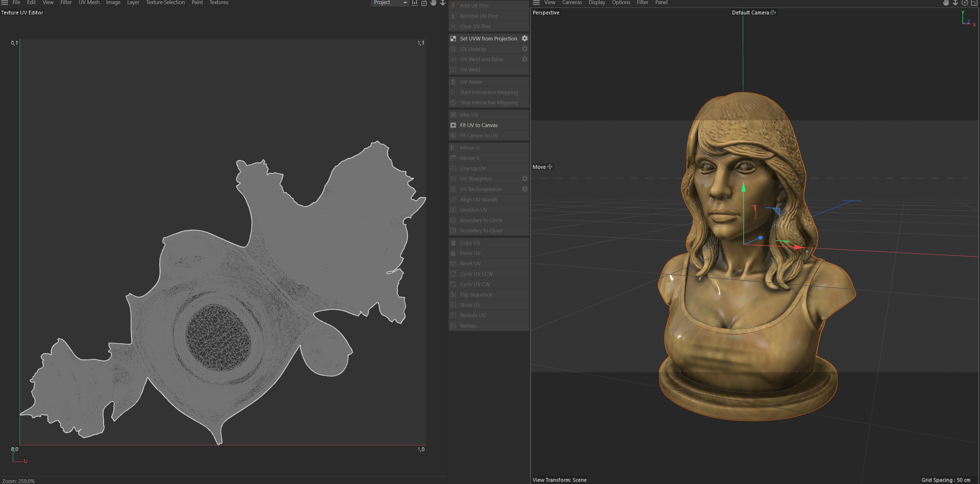Toggle the lock icon in UV editor header
980x484 pixels.
point(424,3)
